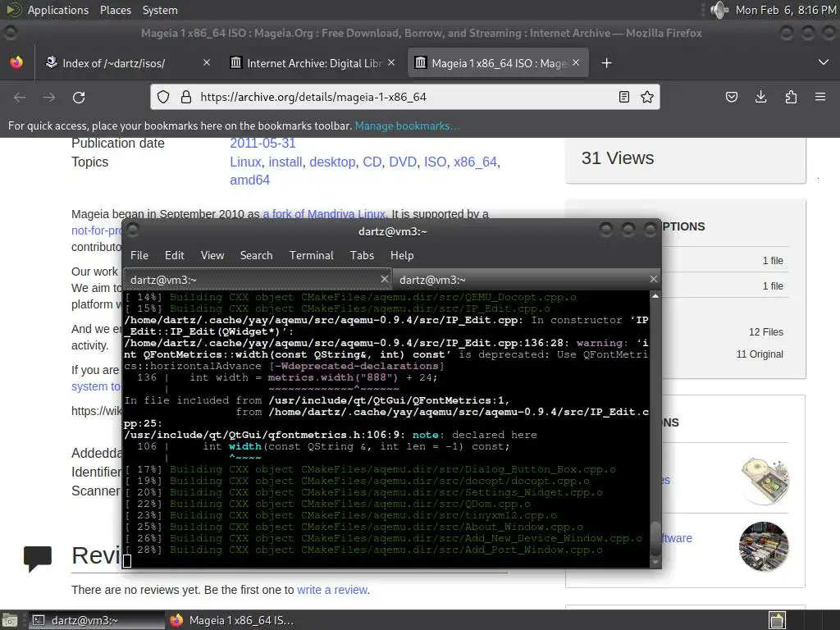Open the Linux topic link
The height and width of the screenshot is (630, 840).
tap(245, 162)
